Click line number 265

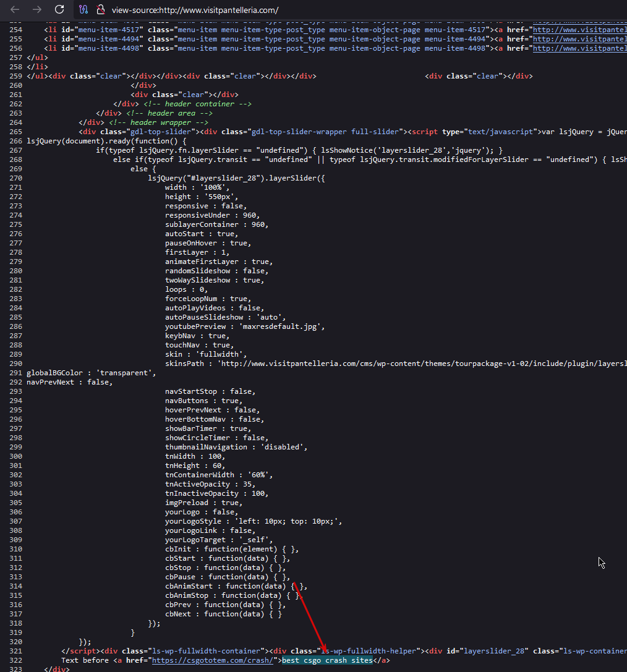point(15,132)
